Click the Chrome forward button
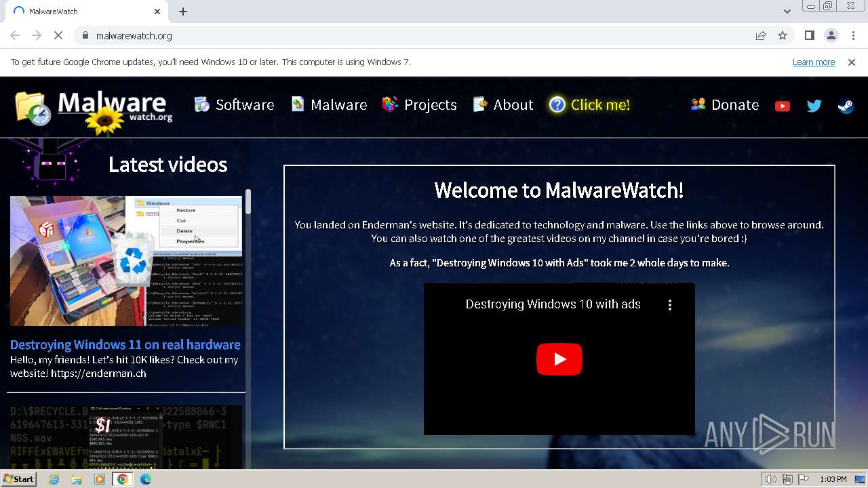Viewport: 868px width, 488px height. coord(37,35)
